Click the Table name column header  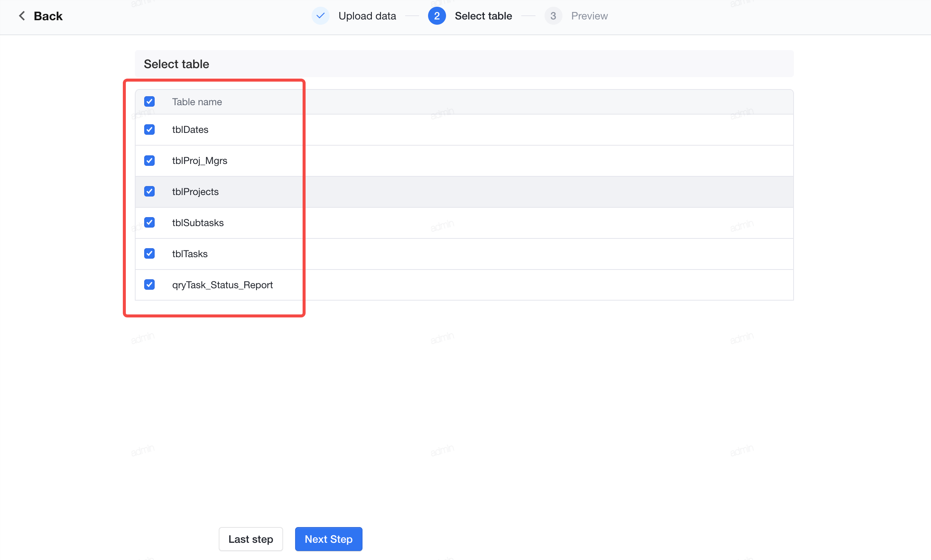[x=197, y=102]
